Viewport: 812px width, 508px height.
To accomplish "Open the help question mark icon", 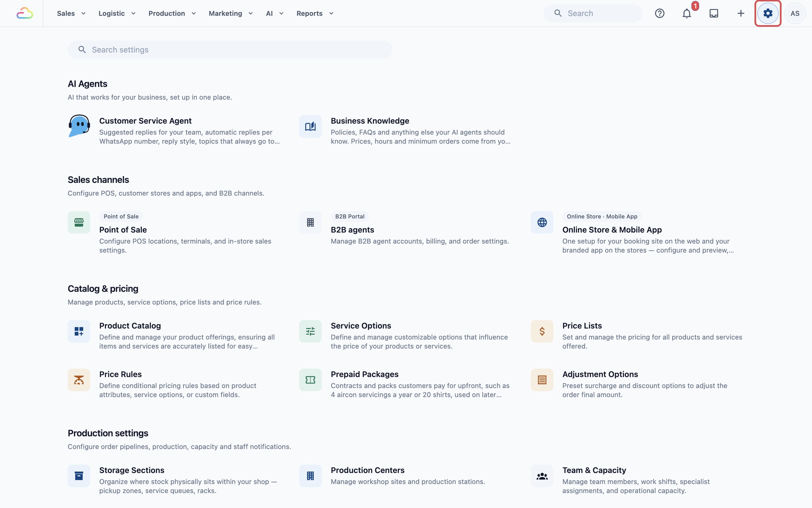I will point(660,14).
